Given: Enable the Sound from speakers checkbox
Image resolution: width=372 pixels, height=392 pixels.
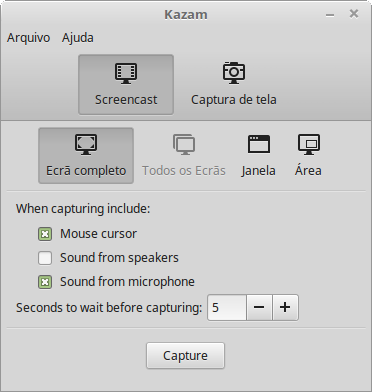Looking at the screenshot, I should click(x=45, y=258).
